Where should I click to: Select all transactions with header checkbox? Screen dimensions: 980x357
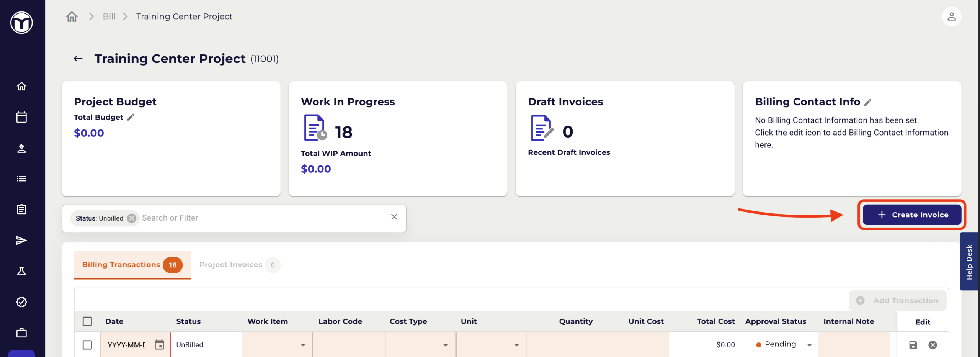(87, 321)
